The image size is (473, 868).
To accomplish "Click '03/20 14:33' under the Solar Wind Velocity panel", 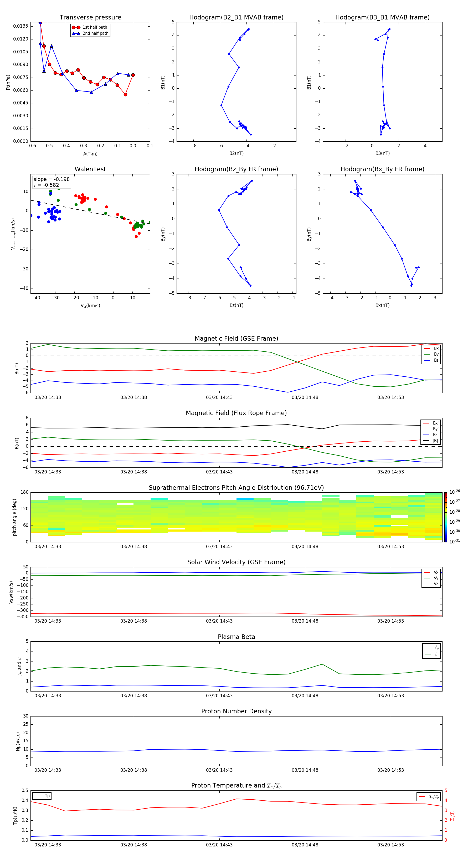I will [x=48, y=621].
